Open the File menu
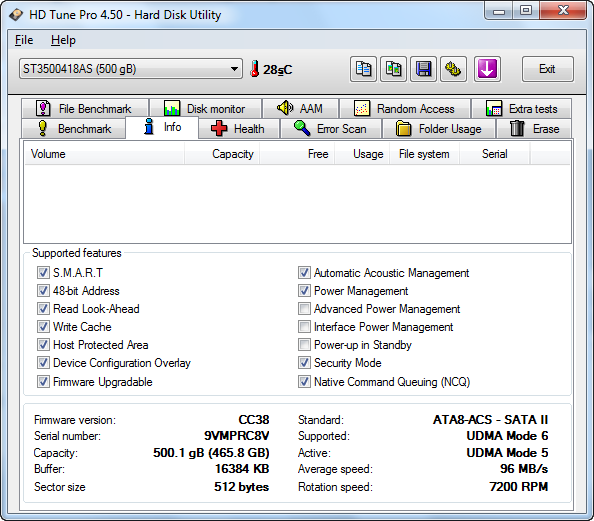 [x=24, y=40]
